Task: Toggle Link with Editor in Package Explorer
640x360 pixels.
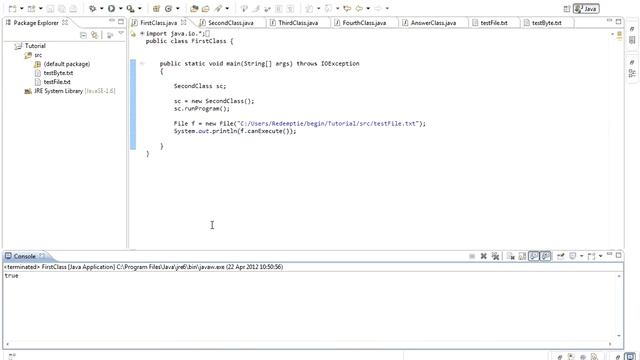Action: pyautogui.click(x=95, y=35)
